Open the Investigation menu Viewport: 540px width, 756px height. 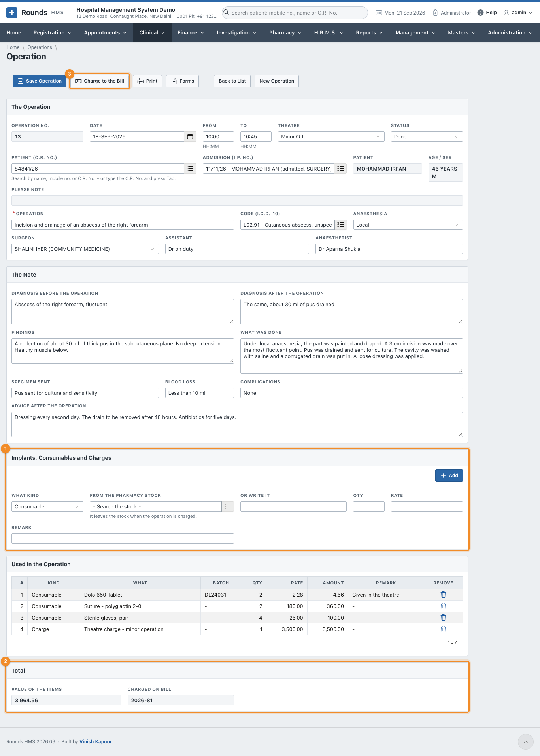pos(237,32)
